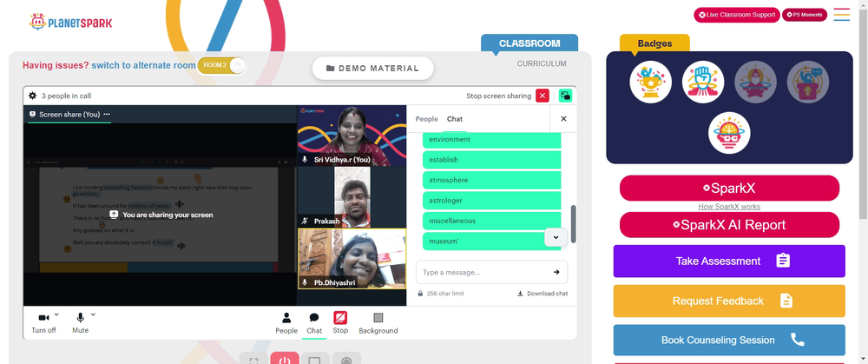Click Live Classroom Support button
The width and height of the screenshot is (868, 364).
click(x=737, y=15)
